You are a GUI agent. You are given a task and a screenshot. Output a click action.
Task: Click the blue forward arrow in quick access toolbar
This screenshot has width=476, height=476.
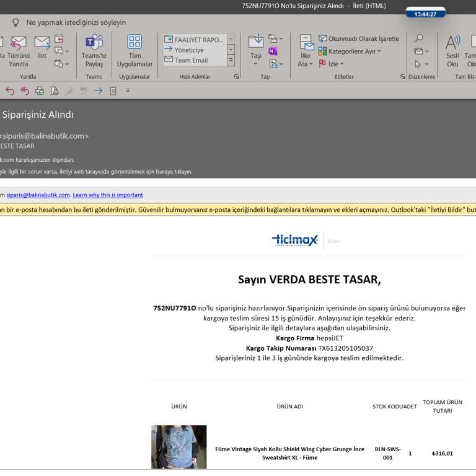click(x=98, y=90)
